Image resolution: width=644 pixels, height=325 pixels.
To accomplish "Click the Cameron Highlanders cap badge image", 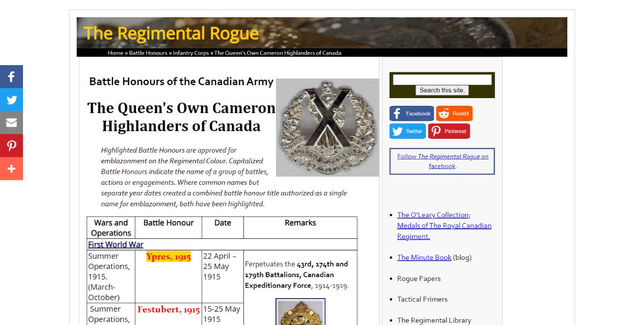I will tap(328, 128).
